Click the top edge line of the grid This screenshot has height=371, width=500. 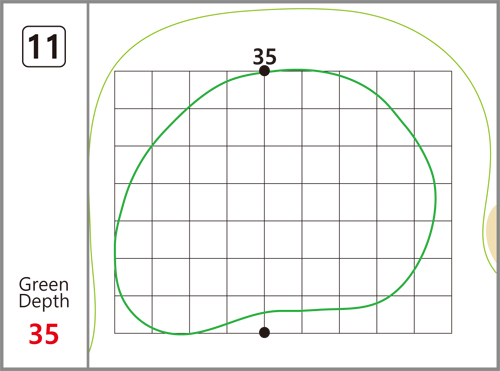coord(283,71)
